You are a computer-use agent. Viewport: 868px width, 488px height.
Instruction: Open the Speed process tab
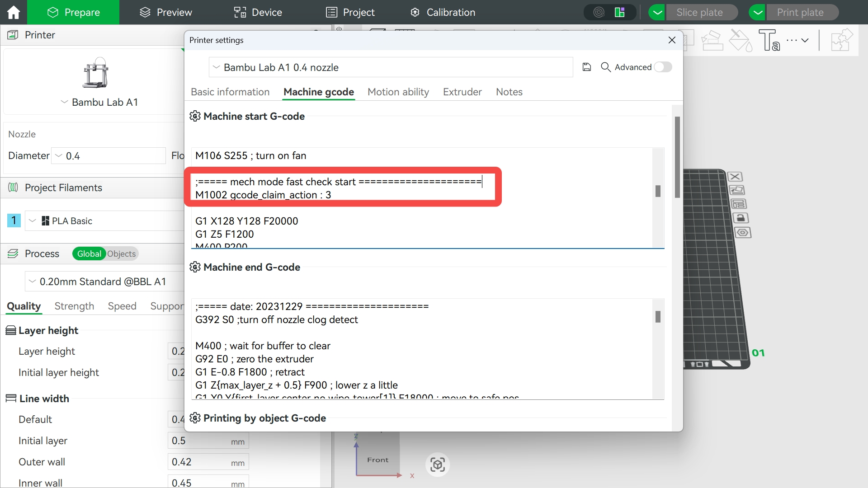122,306
